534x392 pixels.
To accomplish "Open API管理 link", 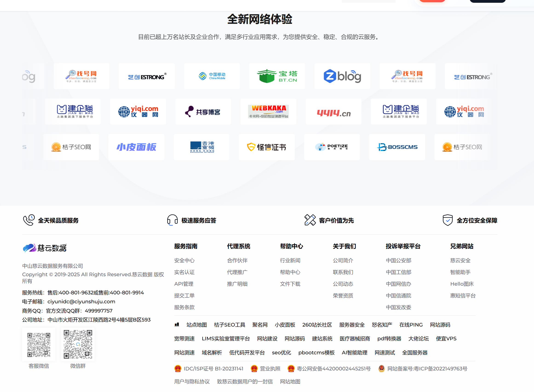I will [x=184, y=284].
